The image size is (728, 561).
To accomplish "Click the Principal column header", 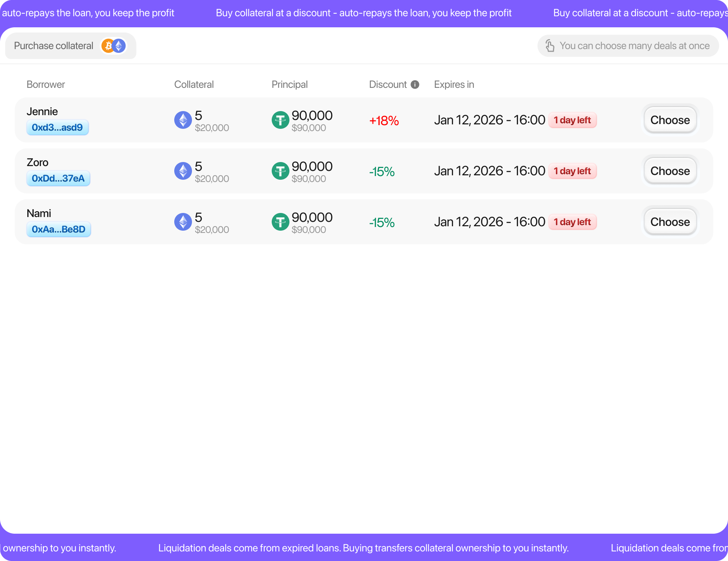I will 289,85.
